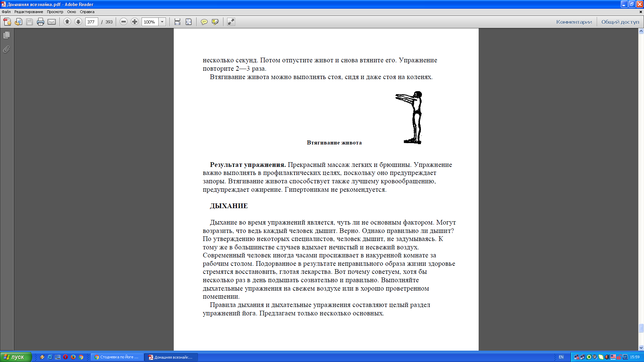Toggle fit whole page view
Viewport: 644px width, 362px height.
(x=189, y=22)
